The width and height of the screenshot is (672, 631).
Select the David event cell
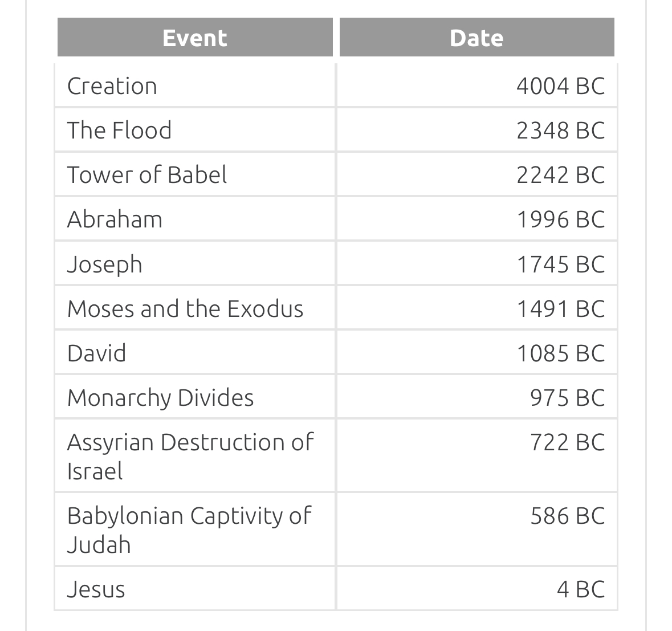pos(195,353)
